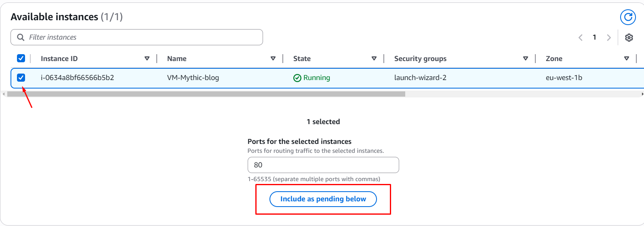Screen dimensions: 644x226
Task: Sort by Instance ID column arrow
Action: tap(147, 59)
